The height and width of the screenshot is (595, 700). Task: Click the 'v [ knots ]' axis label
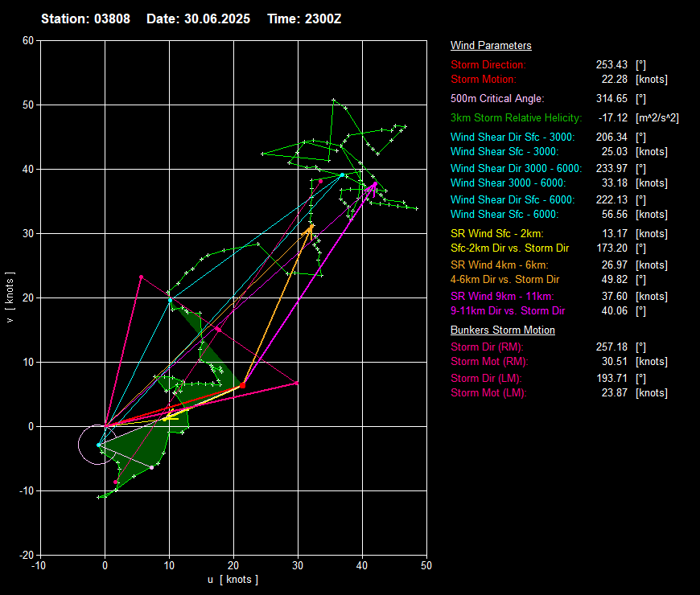[x=10, y=297]
